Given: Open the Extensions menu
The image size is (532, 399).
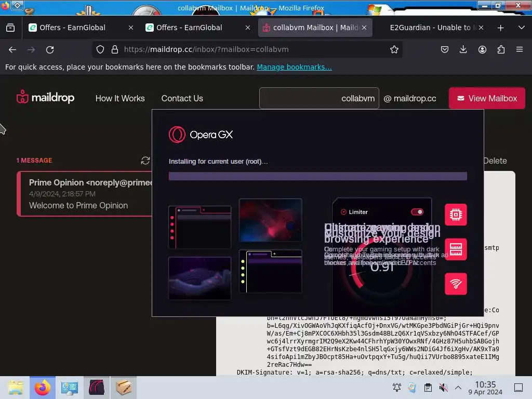Looking at the screenshot, I should (501, 49).
